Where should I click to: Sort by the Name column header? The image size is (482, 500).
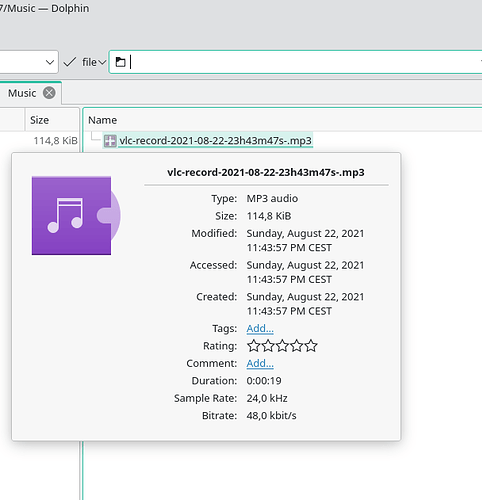pyautogui.click(x=102, y=120)
